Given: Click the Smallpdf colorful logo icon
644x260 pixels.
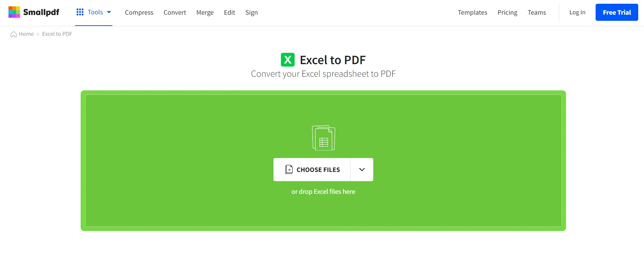Looking at the screenshot, I should (14, 12).
